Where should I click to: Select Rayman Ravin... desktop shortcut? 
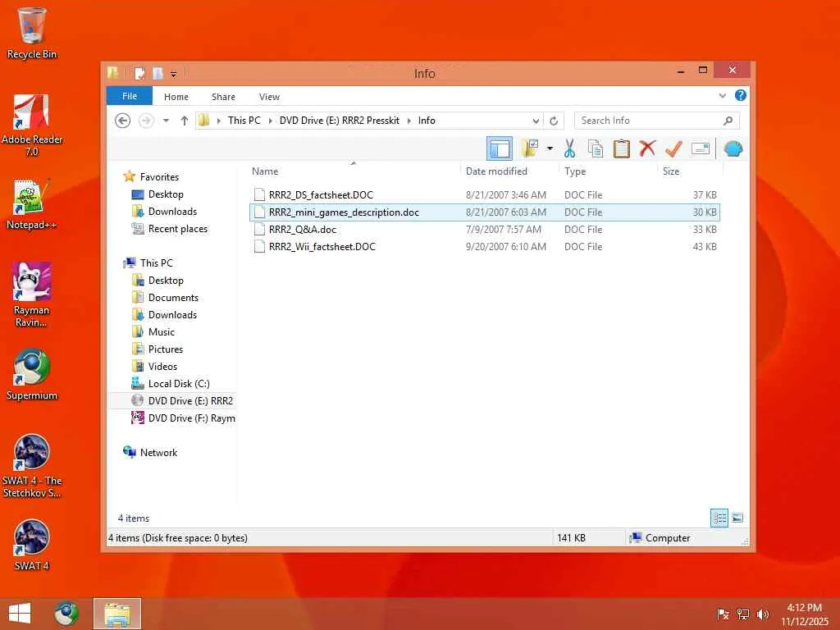[32, 295]
